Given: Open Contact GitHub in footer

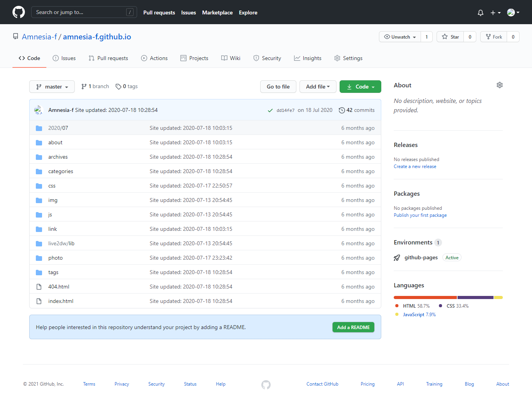Looking at the screenshot, I should 322,384.
